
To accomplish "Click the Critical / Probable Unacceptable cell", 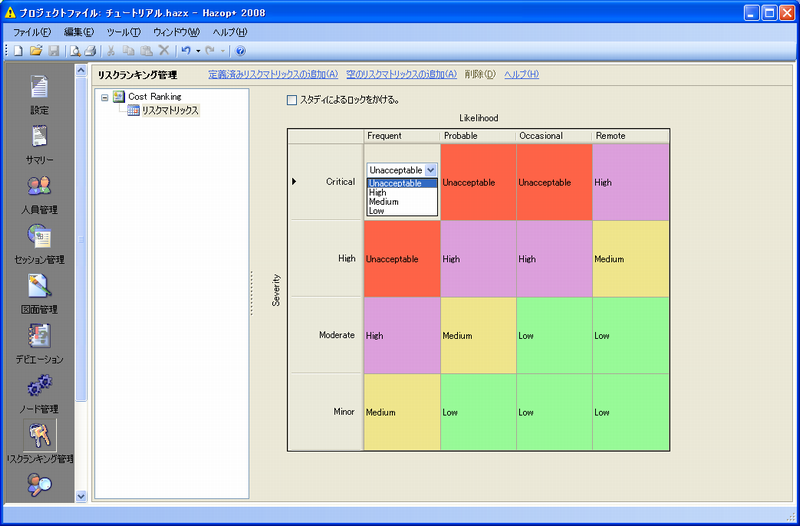I will [478, 182].
